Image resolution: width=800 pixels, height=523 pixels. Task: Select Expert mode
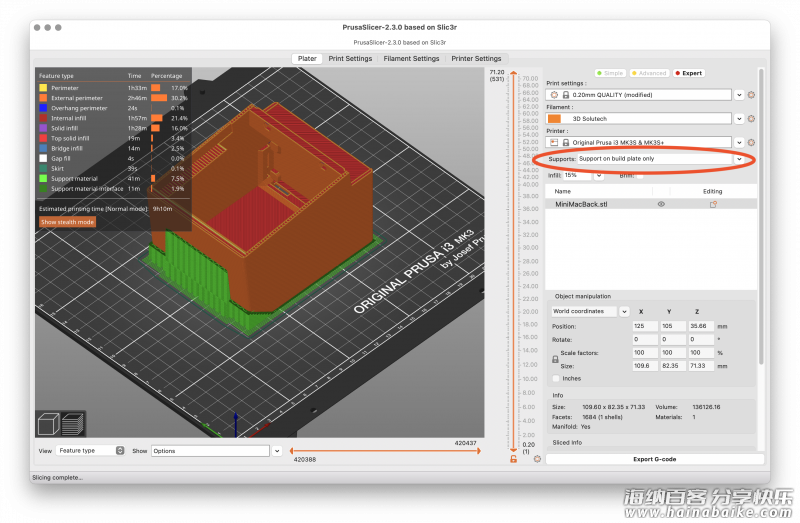pos(688,73)
